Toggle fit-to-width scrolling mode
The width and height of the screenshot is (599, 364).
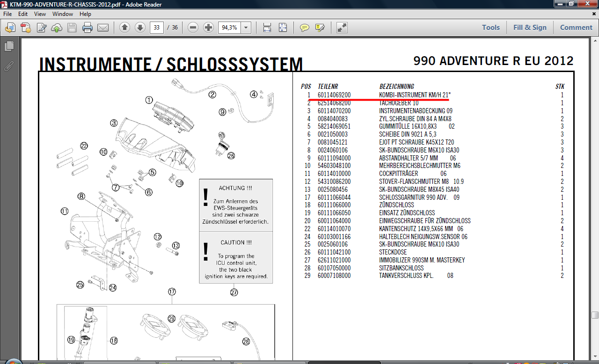click(267, 28)
